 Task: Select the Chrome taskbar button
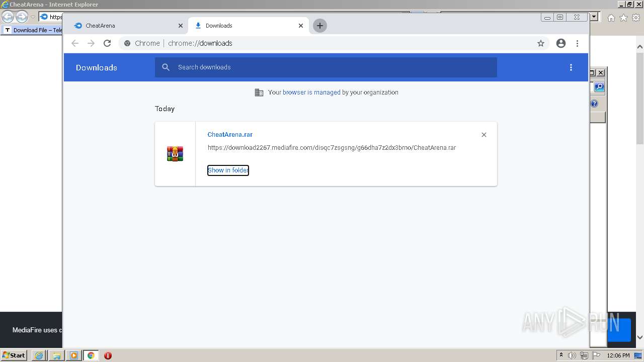(x=91, y=355)
